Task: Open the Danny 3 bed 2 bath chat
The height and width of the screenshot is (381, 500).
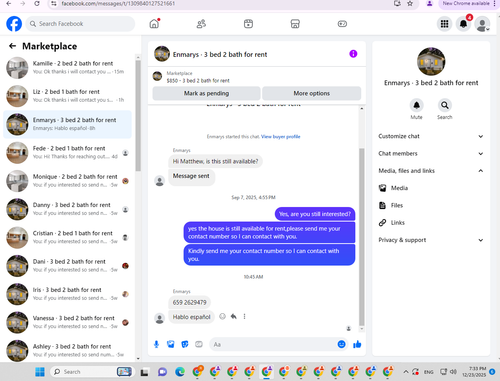Action: point(68,209)
